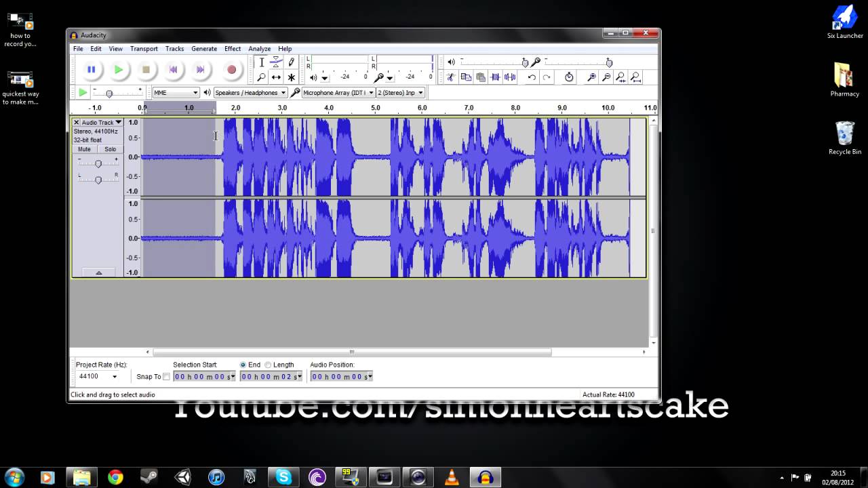This screenshot has height=488, width=868.
Task: Activate the Multi-Tool mode asterisk icon
Action: [292, 77]
